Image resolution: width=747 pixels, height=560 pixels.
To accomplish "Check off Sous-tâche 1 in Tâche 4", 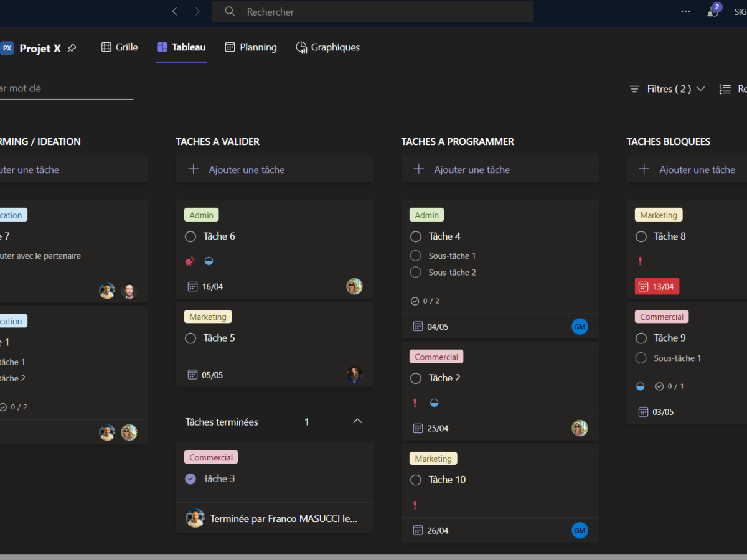I will pyautogui.click(x=416, y=256).
